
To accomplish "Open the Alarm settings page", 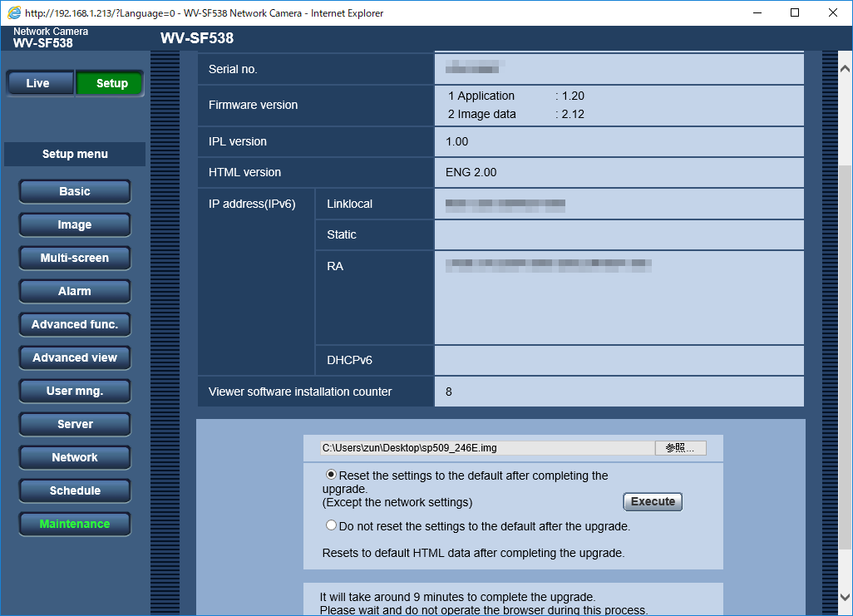I will 75,291.
